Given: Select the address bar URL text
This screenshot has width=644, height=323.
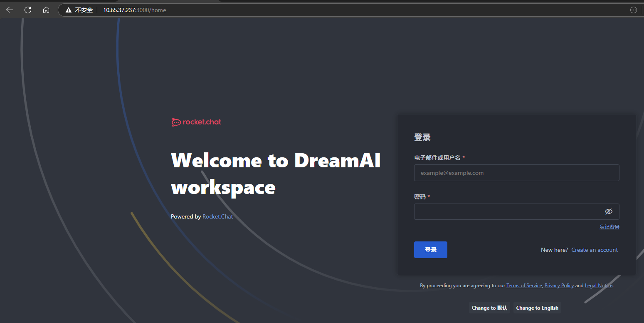Looking at the screenshot, I should (x=135, y=10).
